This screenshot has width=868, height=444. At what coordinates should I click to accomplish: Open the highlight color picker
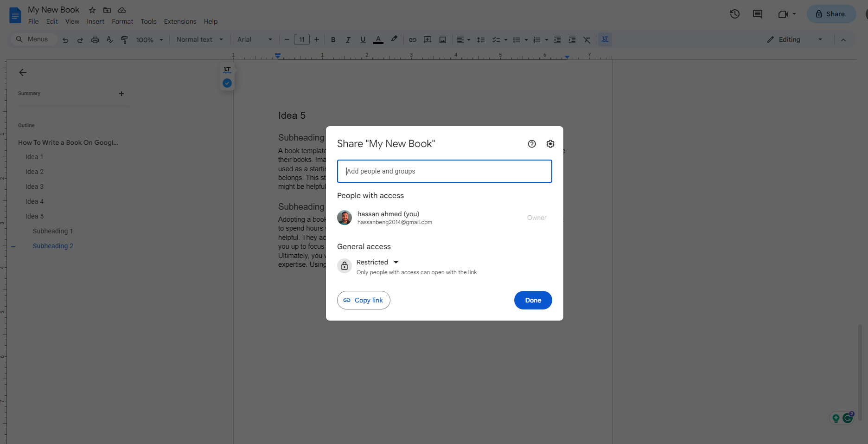pyautogui.click(x=394, y=39)
